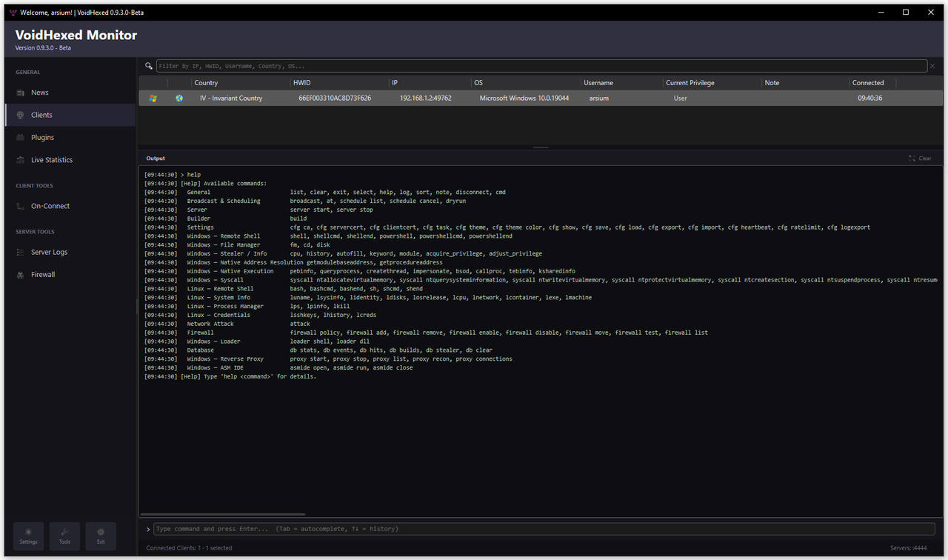
Task: Click the Note column header
Action: click(806, 83)
